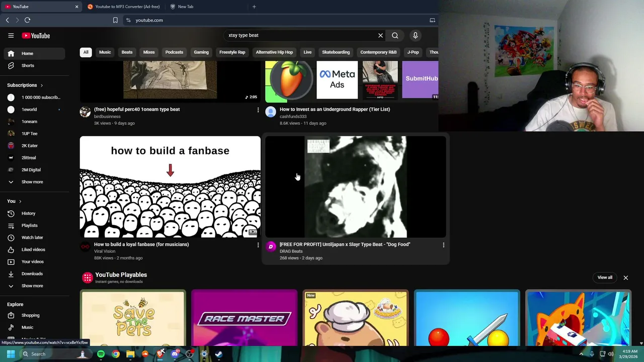Start voice search with the microphone icon

coord(415,35)
